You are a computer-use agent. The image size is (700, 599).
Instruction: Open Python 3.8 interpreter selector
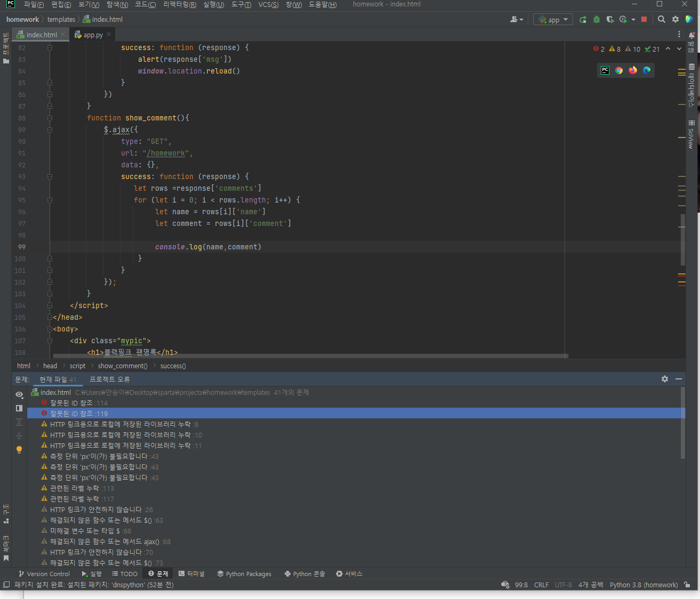pyautogui.click(x=643, y=585)
